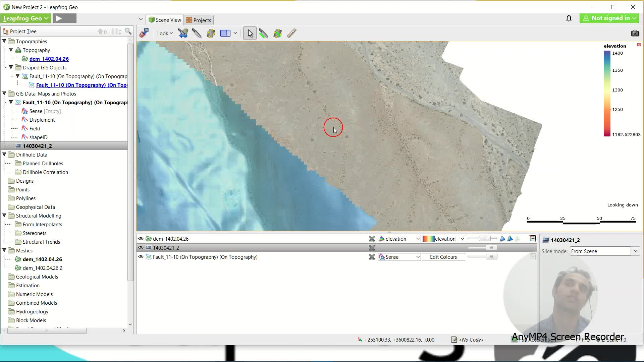Viewport: 644px width, 362px height.
Task: Open the Look dropdown menu
Action: pyautogui.click(x=165, y=33)
